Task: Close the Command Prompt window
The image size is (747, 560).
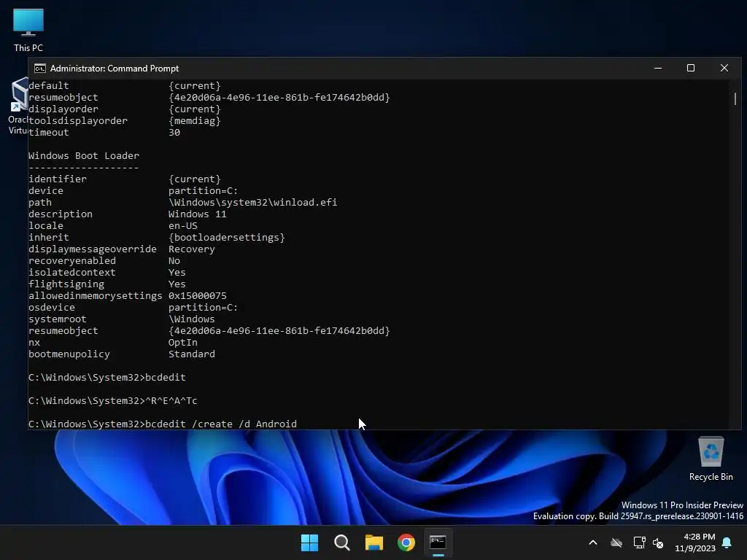Action: click(724, 68)
